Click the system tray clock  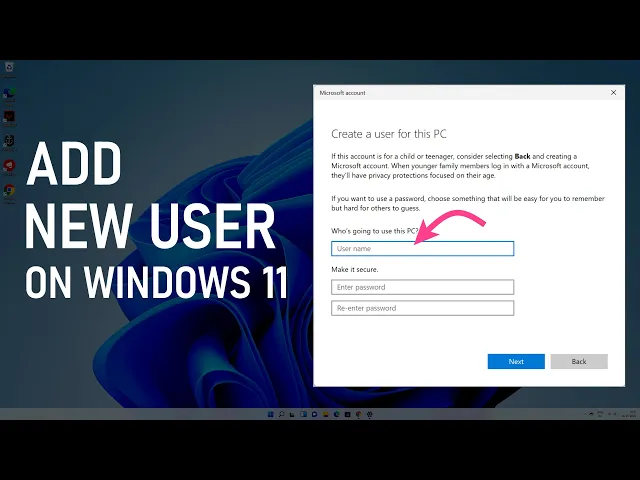tap(629, 414)
